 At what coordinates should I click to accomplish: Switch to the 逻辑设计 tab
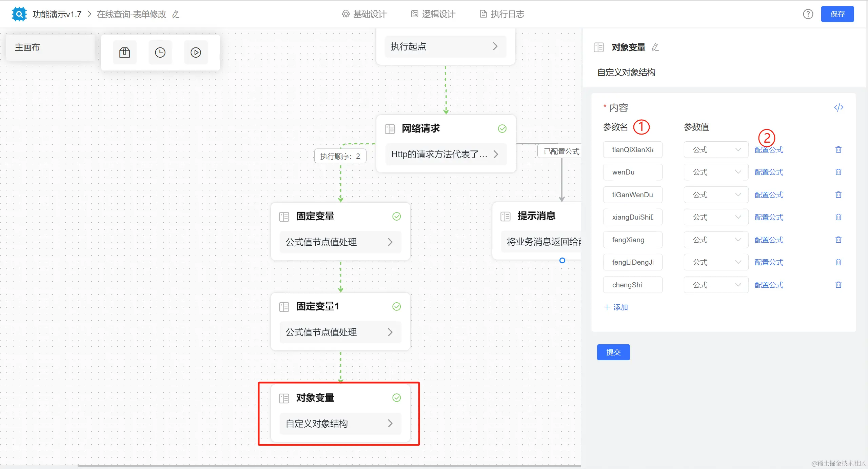[x=433, y=14]
